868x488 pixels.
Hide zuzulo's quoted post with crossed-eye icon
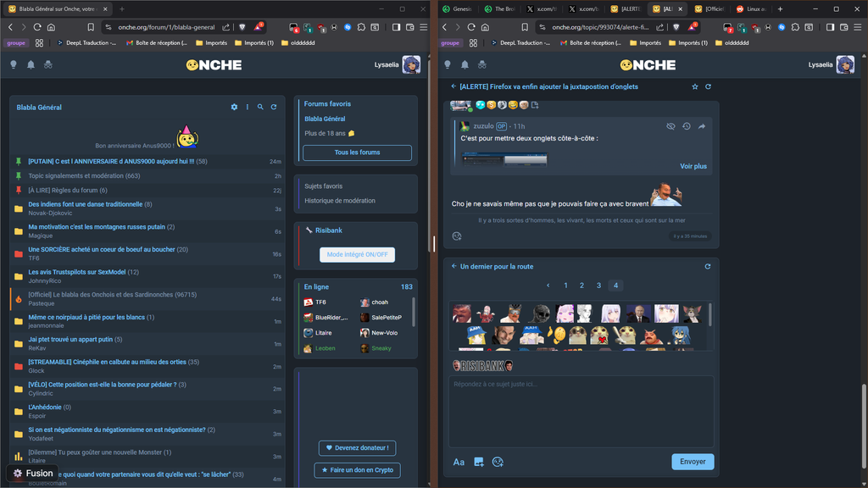(670, 126)
